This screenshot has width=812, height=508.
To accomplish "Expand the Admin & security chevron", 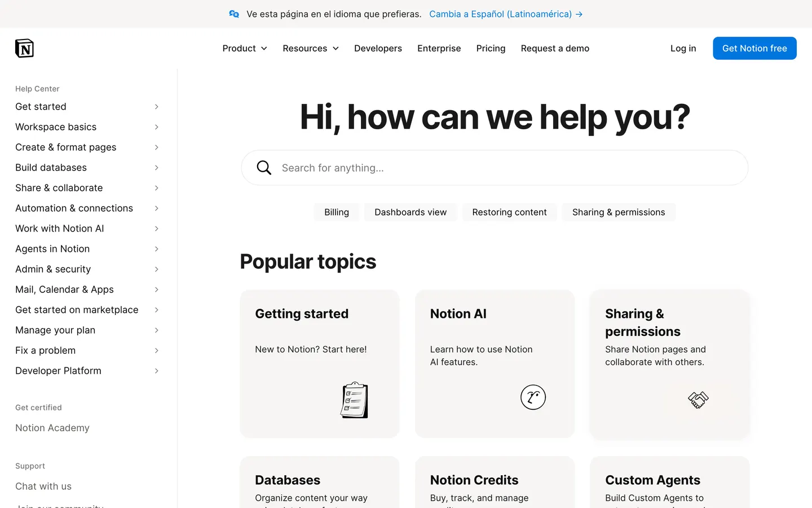I will tap(157, 269).
